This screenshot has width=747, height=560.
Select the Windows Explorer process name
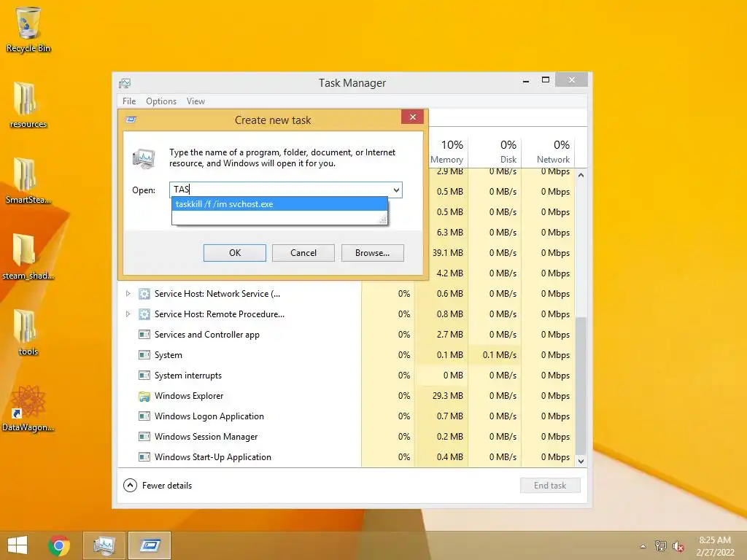coord(189,396)
